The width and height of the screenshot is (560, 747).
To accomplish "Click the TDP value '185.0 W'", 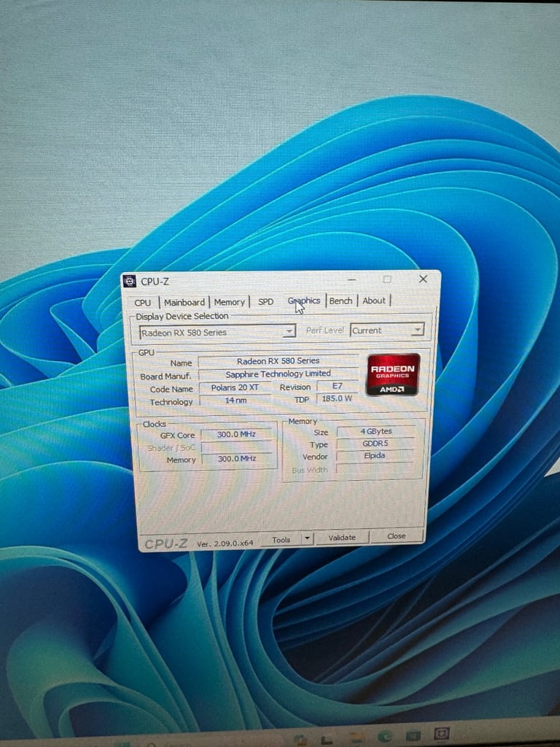I will point(337,398).
